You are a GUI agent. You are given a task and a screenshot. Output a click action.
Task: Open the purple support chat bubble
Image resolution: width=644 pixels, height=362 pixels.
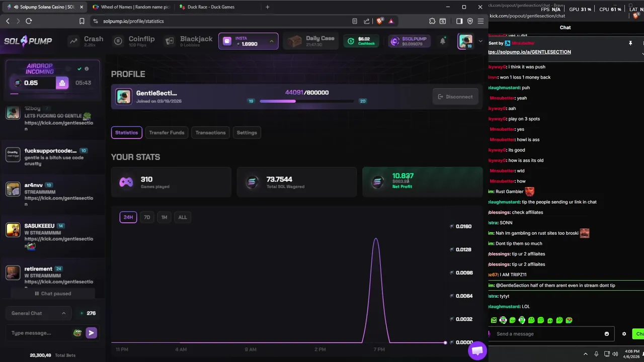pyautogui.click(x=477, y=350)
